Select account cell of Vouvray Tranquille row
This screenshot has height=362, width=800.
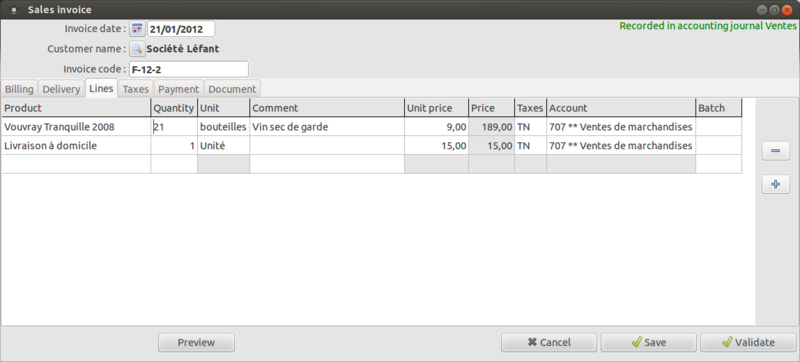pyautogui.click(x=621, y=127)
